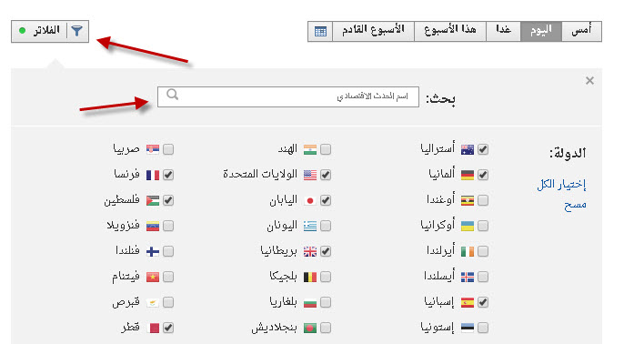
Task: Click the Ireland flag icon
Action: pyautogui.click(x=468, y=251)
